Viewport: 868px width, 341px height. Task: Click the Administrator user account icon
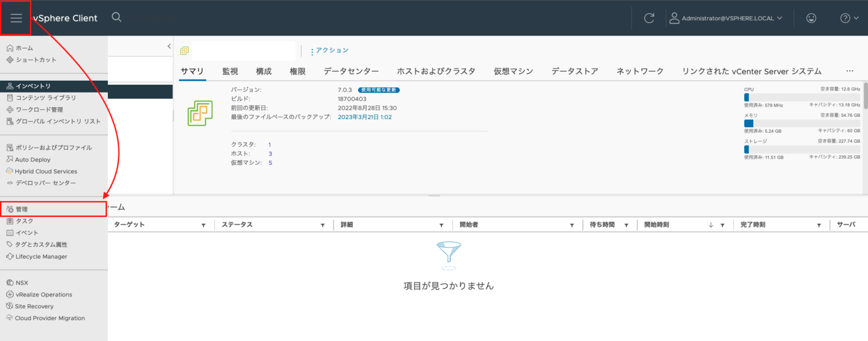674,18
